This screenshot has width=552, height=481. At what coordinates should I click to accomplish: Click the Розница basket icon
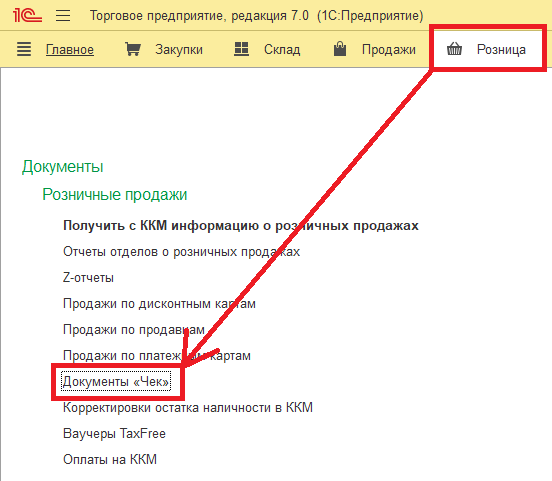[x=454, y=49]
